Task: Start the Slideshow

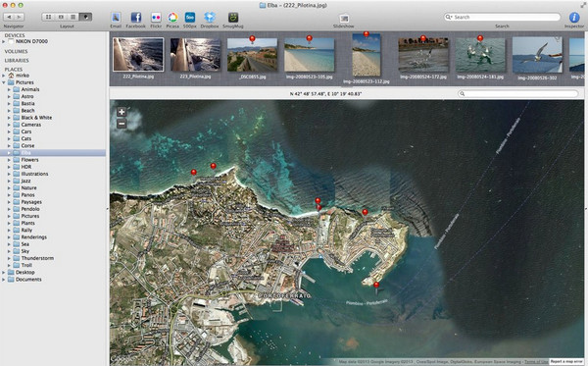Action: click(x=344, y=18)
